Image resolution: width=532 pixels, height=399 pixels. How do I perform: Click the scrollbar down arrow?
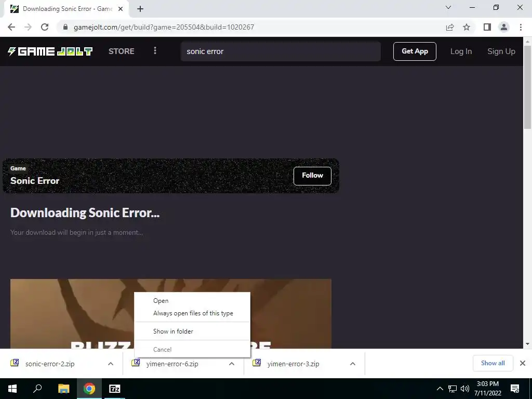tap(527, 344)
